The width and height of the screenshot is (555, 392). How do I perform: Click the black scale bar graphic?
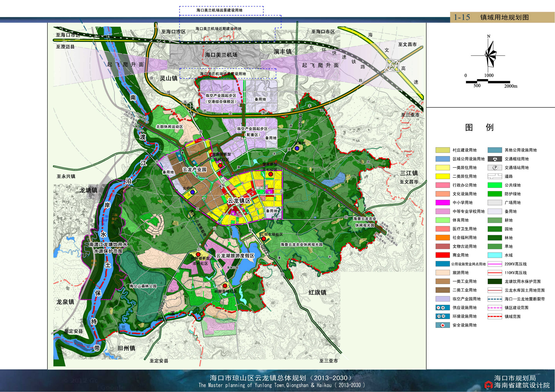[488, 81]
